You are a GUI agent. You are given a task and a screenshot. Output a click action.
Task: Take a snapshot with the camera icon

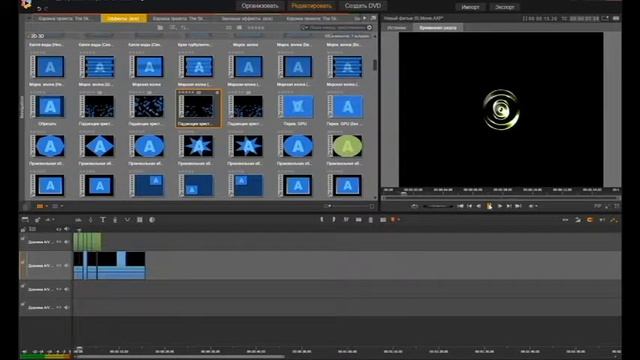click(x=383, y=220)
